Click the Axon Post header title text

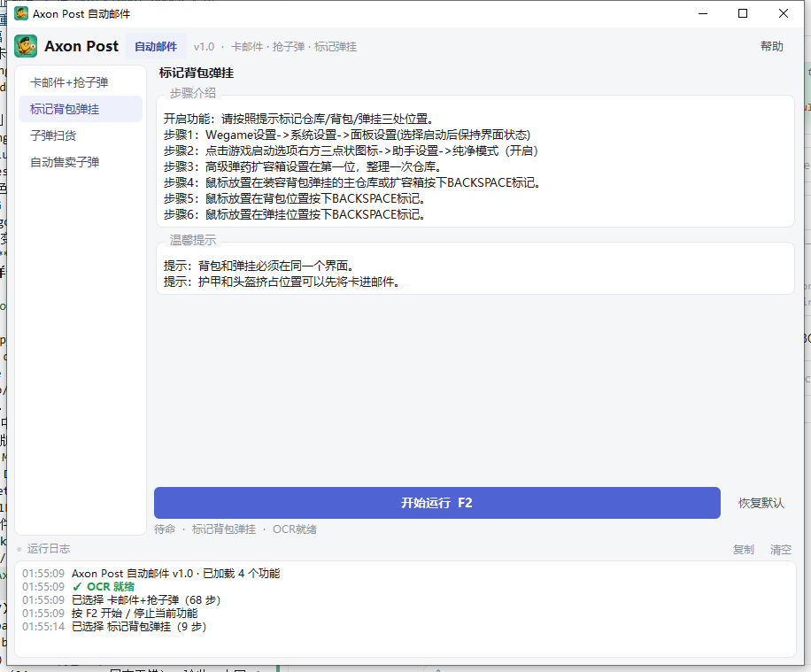pyautogui.click(x=81, y=46)
